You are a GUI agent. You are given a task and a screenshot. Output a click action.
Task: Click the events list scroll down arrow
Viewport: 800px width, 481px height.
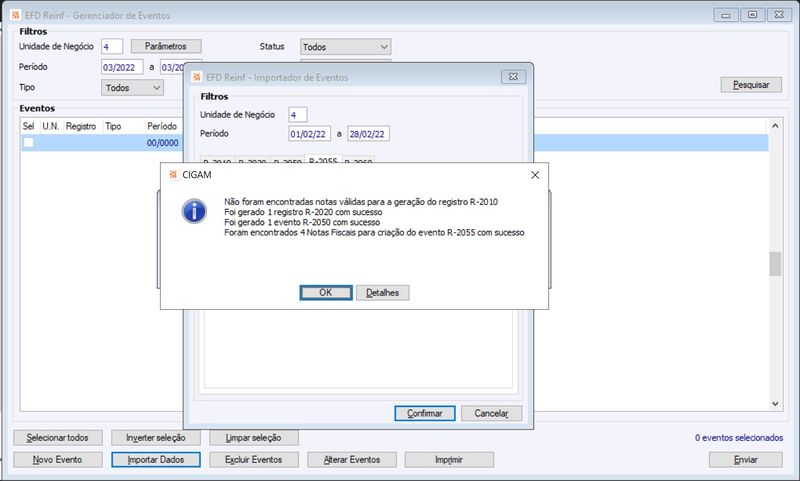[x=775, y=404]
